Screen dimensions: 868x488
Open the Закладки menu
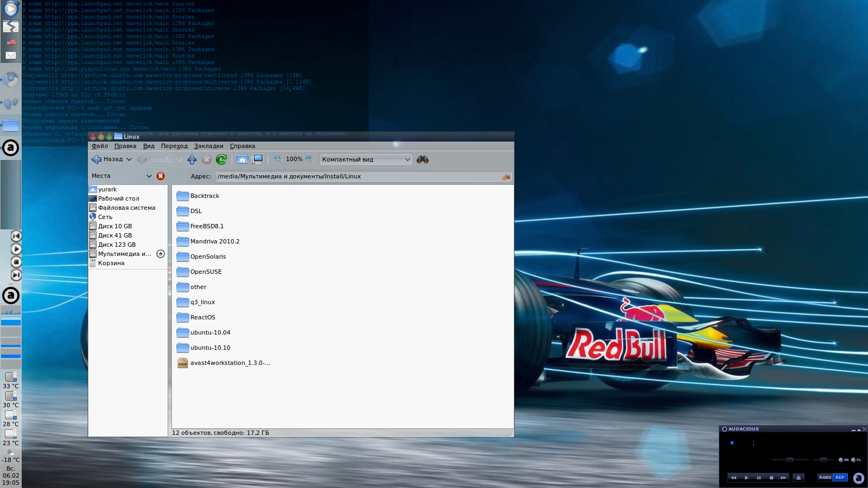point(209,146)
